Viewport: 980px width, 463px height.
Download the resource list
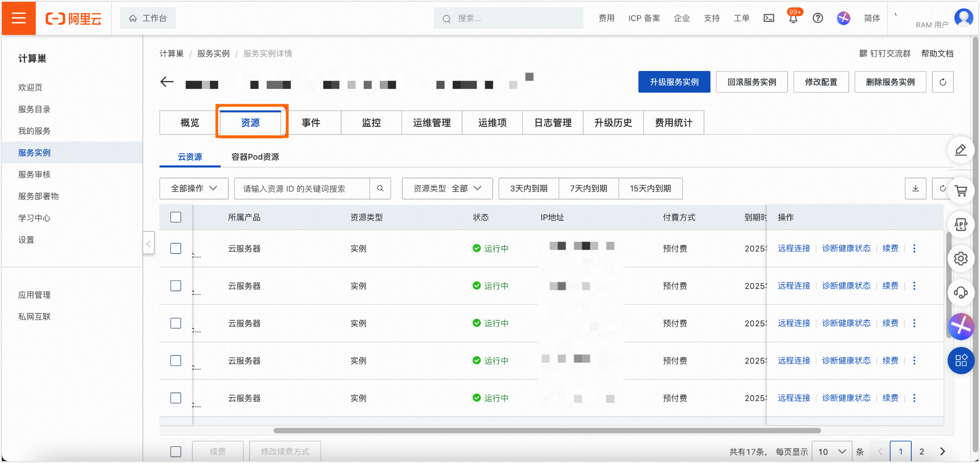[915, 188]
